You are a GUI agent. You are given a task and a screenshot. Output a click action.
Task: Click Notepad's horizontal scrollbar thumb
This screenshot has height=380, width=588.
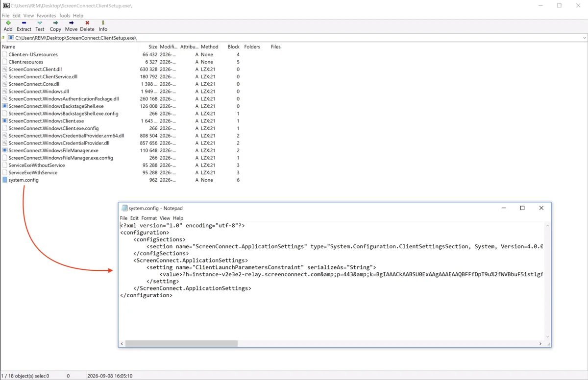coord(181,344)
